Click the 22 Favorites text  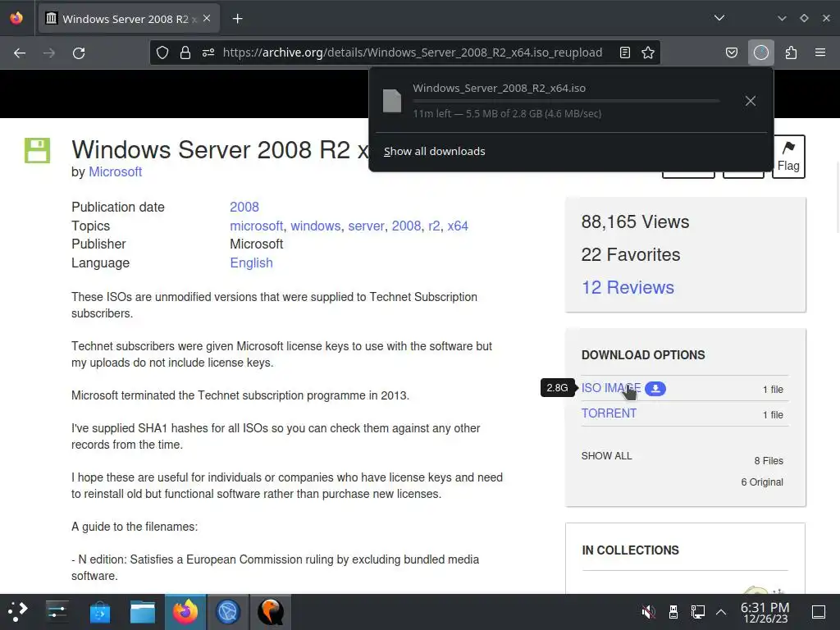(x=631, y=255)
